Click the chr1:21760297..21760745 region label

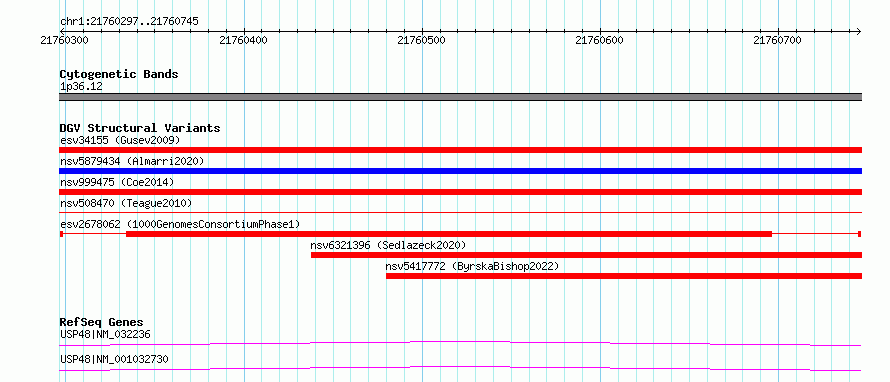(x=129, y=22)
